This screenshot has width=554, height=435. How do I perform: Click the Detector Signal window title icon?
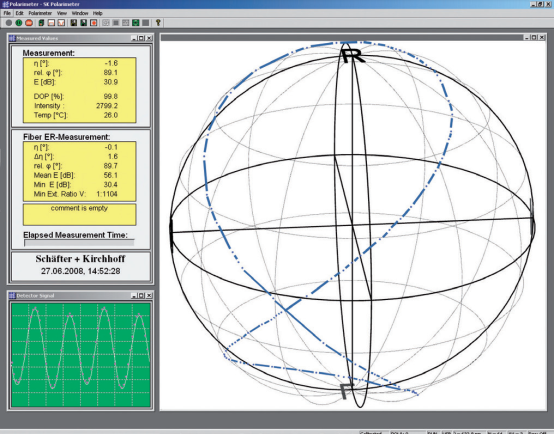coord(13,295)
